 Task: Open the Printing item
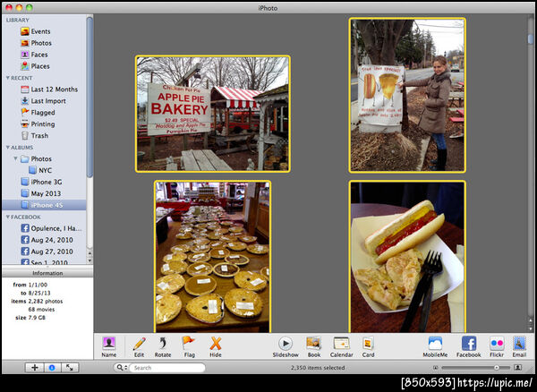pos(38,124)
